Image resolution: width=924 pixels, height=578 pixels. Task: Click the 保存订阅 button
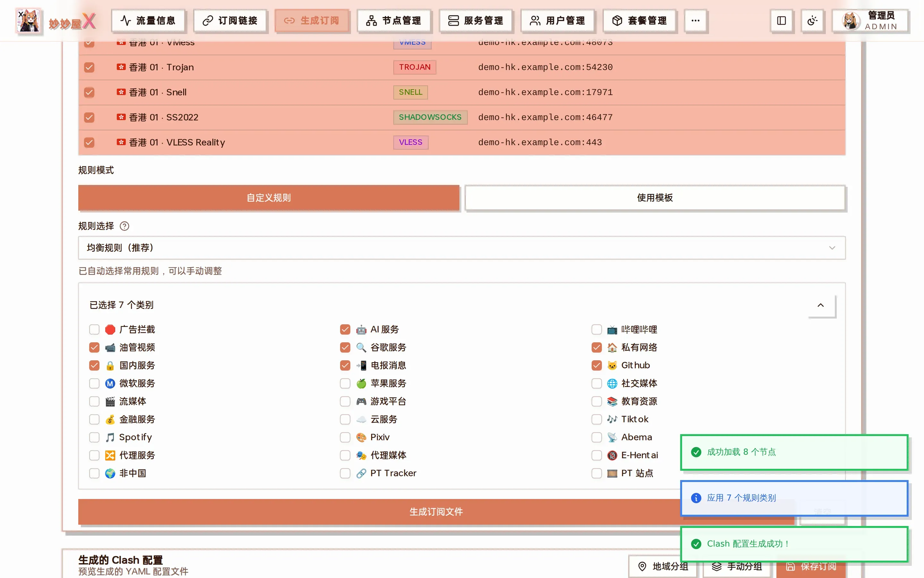[811, 566]
